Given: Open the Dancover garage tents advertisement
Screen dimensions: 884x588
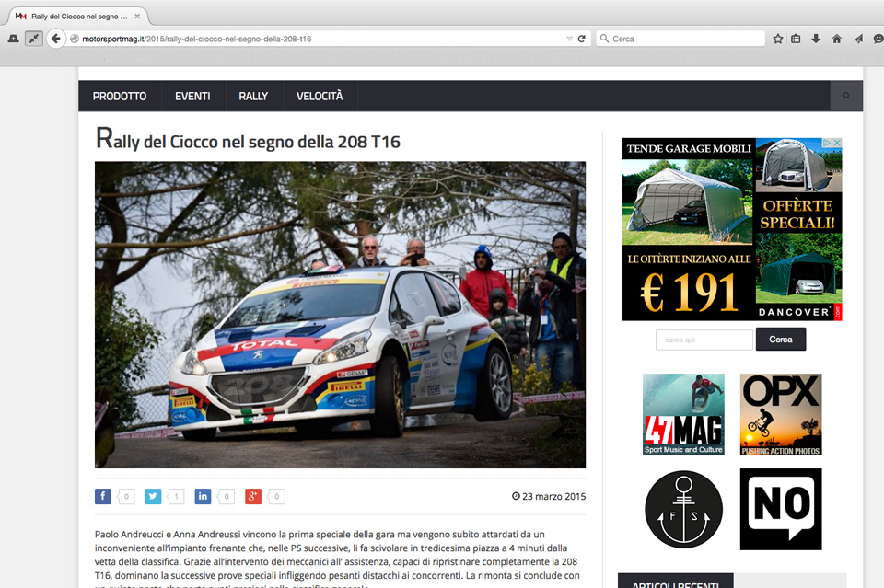Looking at the screenshot, I should pyautogui.click(x=732, y=229).
